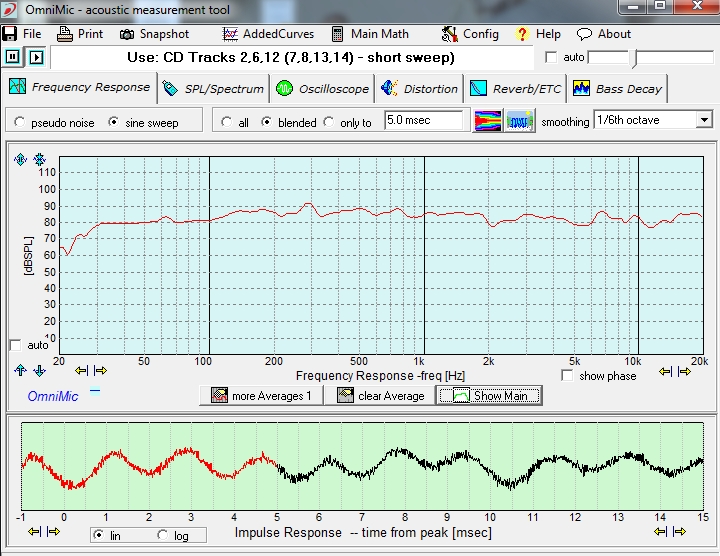720x556 pixels.
Task: Click the SPL/Spectrum tab icon
Action: pos(170,88)
